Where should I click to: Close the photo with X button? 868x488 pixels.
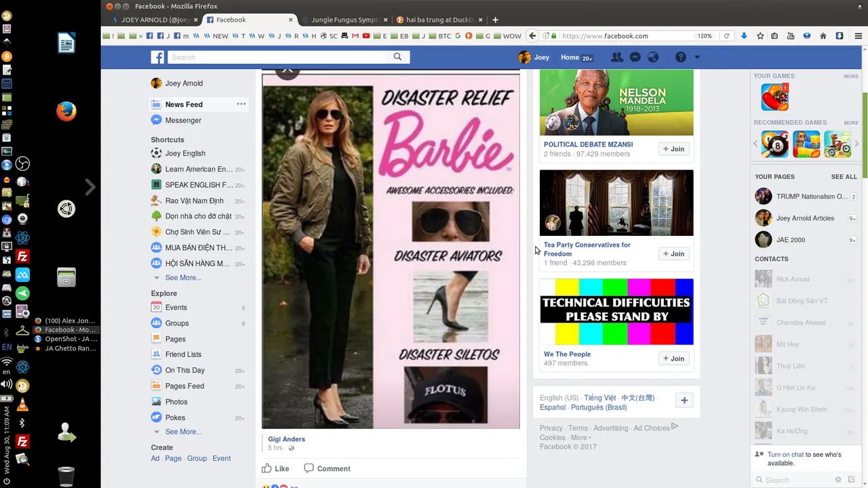(288, 70)
